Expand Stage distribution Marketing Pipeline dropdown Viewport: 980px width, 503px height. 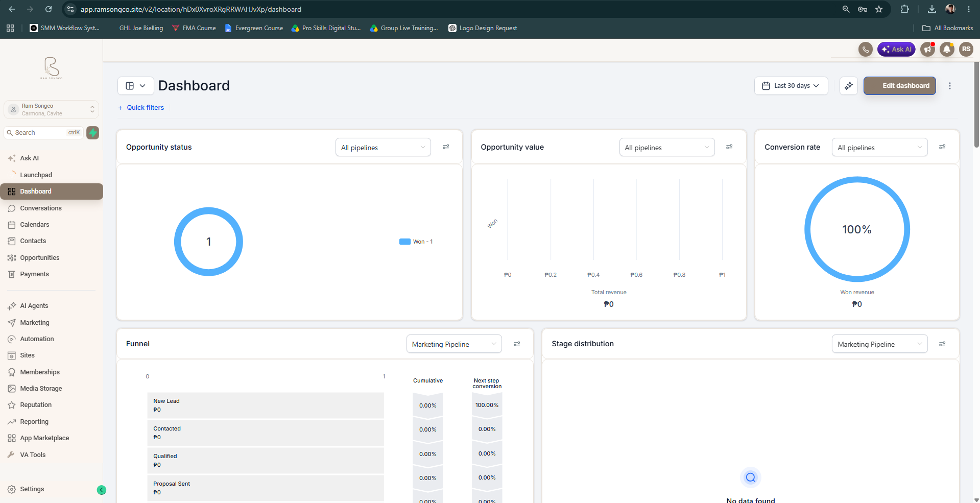879,344
